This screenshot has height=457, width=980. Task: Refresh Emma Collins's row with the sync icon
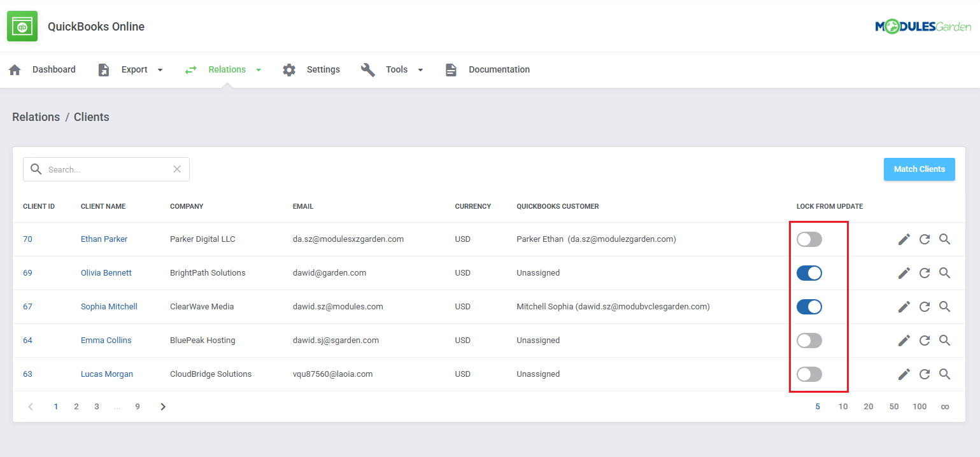click(x=925, y=341)
